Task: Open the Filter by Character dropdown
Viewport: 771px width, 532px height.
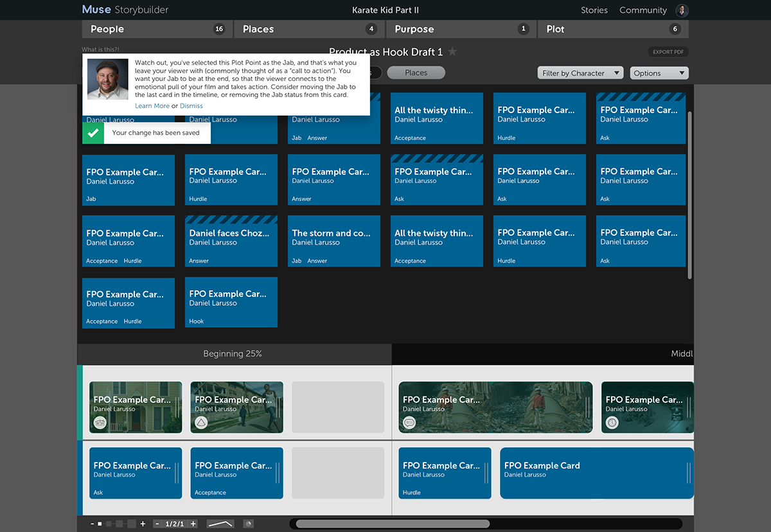Action: coord(580,73)
